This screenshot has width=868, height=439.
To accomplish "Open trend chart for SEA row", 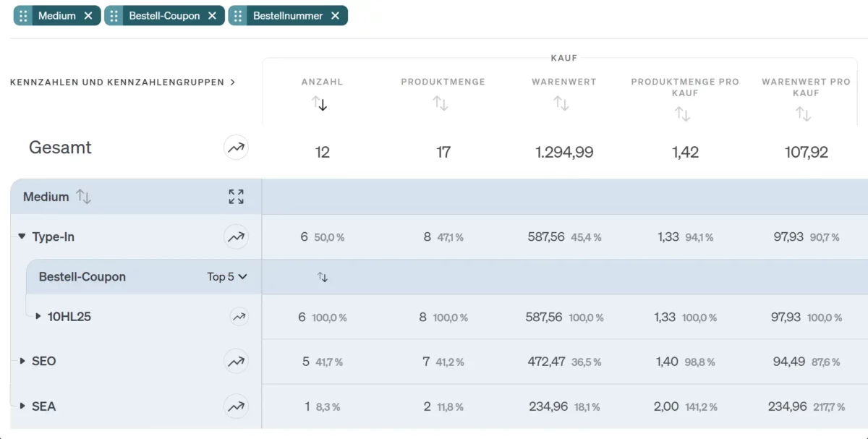I will coord(236,406).
